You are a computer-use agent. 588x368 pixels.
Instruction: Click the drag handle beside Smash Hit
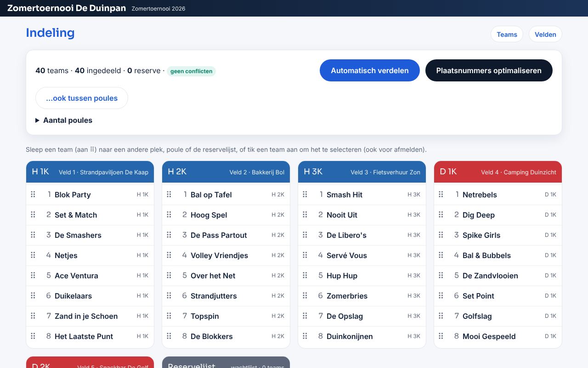tap(305, 195)
